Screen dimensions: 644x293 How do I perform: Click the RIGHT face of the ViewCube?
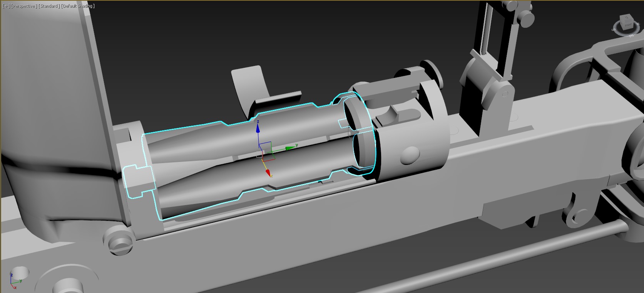pos(628,25)
